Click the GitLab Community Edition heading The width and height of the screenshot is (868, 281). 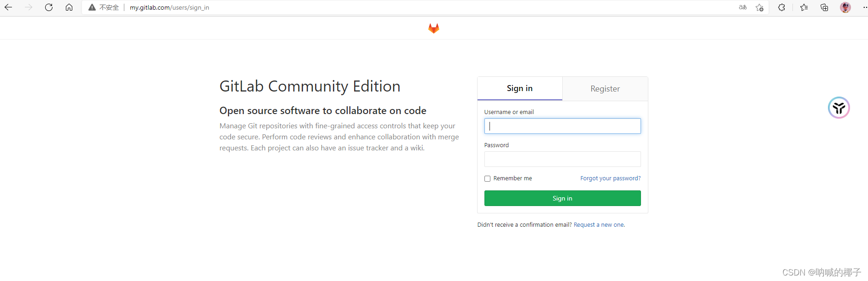[x=310, y=86]
